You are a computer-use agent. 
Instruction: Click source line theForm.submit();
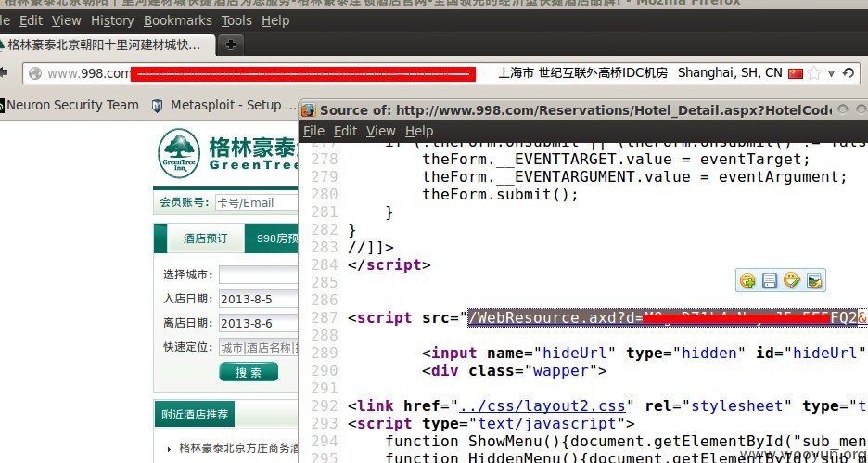(x=501, y=194)
